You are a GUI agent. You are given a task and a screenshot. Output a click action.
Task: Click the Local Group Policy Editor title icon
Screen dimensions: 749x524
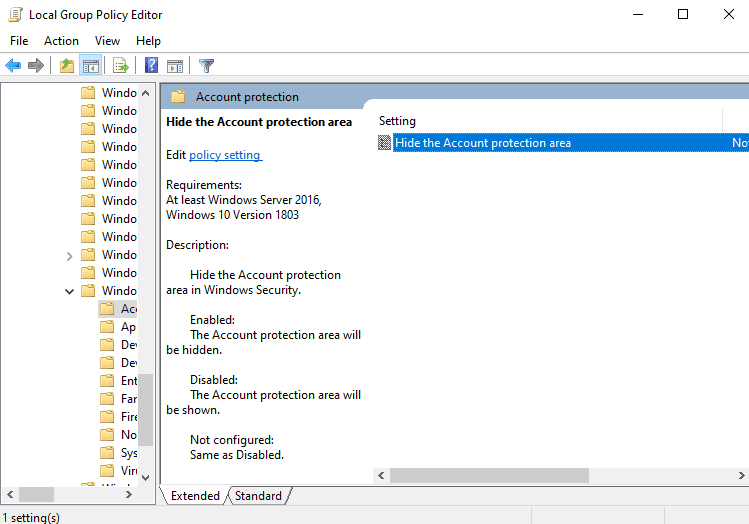15,15
